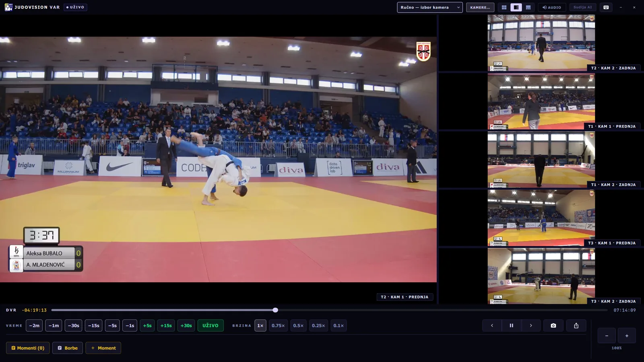Set playback speed to 0.1×

point(339,325)
